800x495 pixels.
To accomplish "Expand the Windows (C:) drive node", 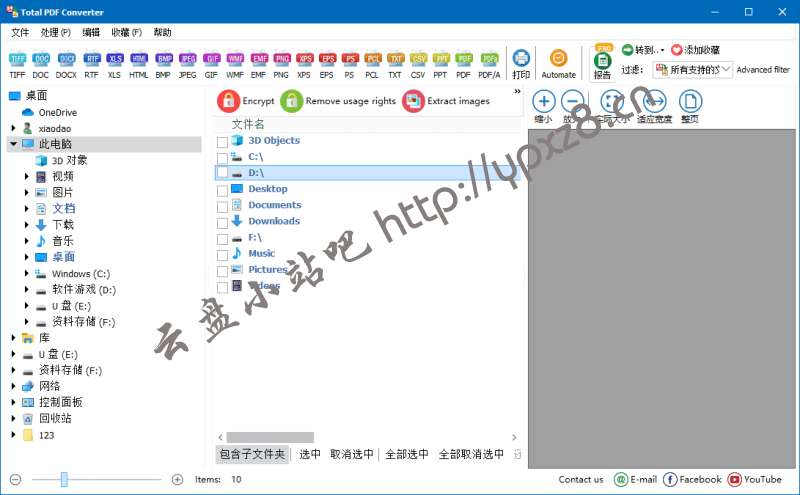I will [x=27, y=274].
